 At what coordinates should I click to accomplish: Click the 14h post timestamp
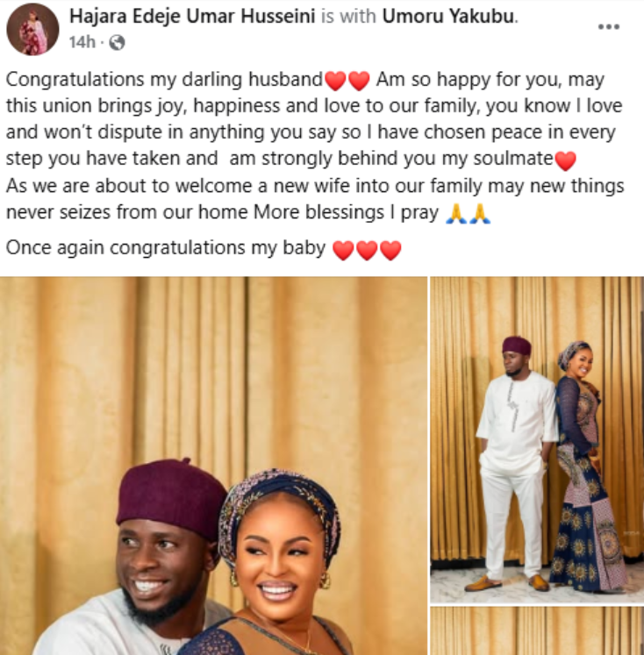(82, 42)
